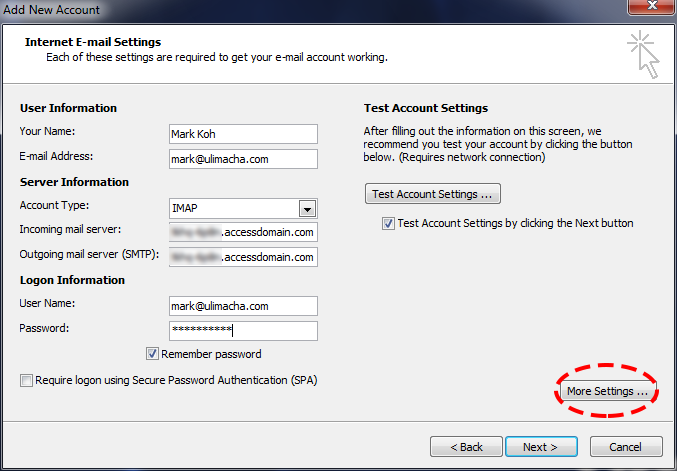Viewport: 677px width, 471px height.
Task: Click the wizard cursor icon in header
Action: [643, 53]
